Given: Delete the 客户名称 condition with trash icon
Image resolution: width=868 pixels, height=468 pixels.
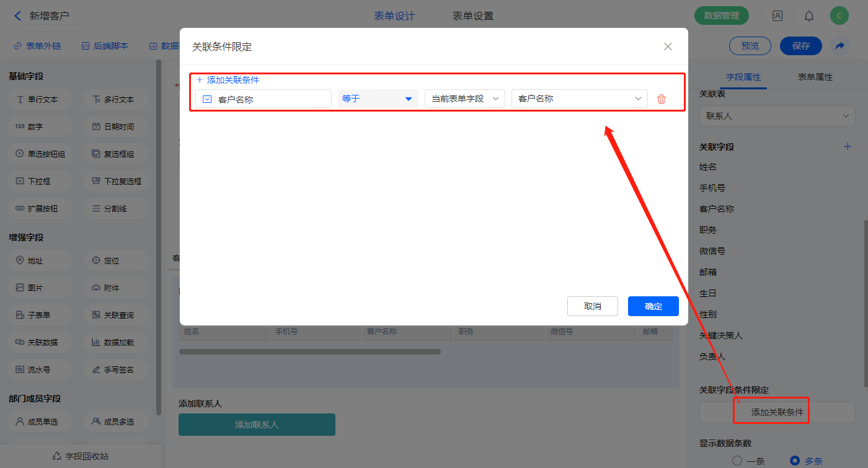Looking at the screenshot, I should pos(661,99).
